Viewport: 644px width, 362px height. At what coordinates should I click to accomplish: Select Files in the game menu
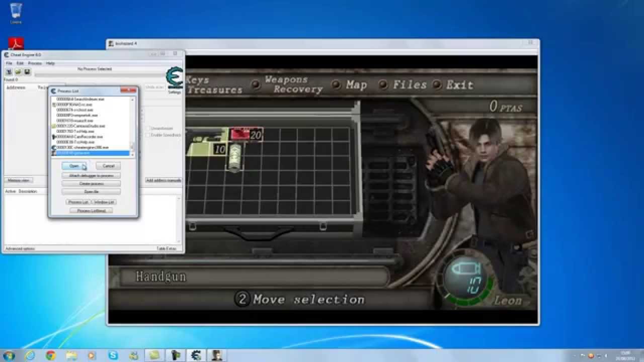tap(410, 84)
